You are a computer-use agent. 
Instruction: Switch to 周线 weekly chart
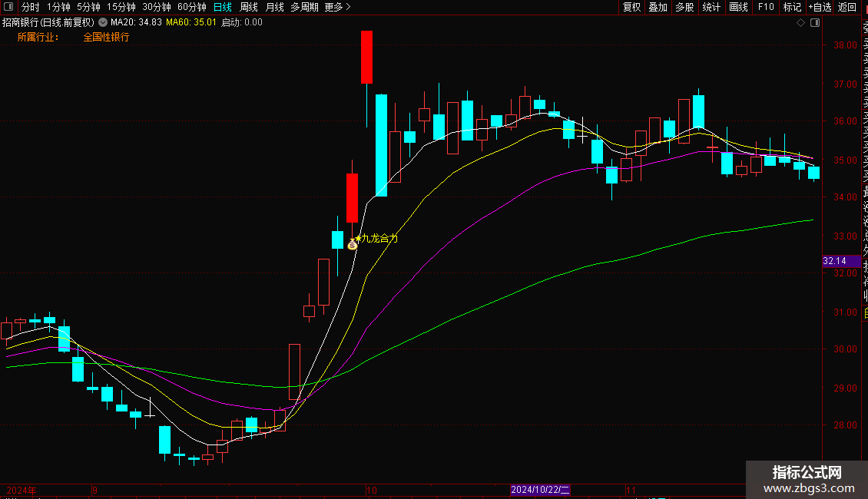(249, 7)
